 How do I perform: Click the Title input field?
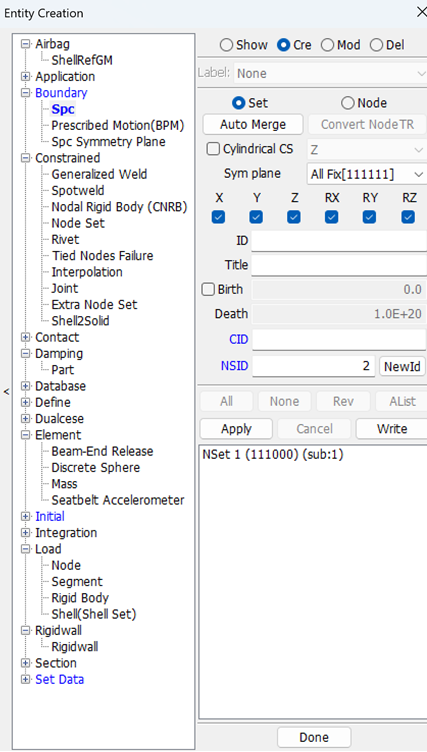(x=339, y=265)
